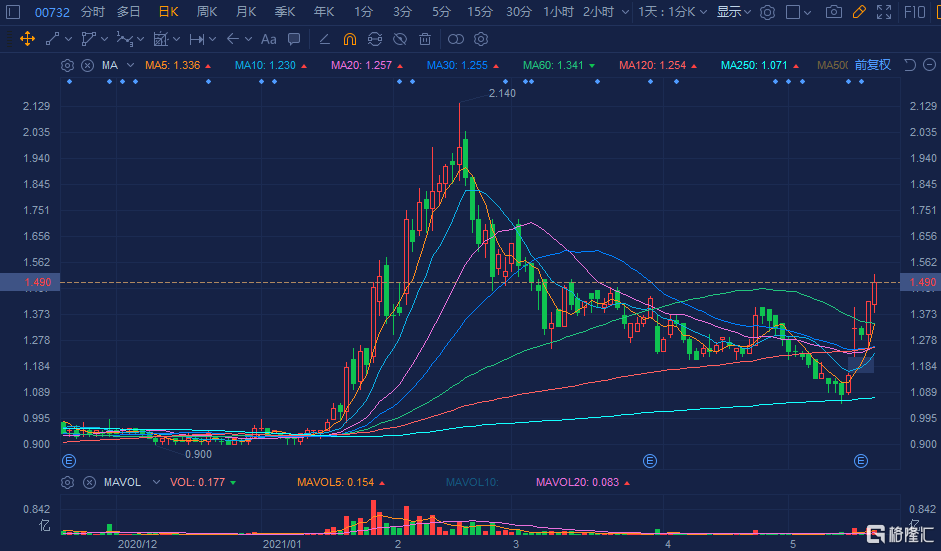This screenshot has width=941, height=551.
Task: Toggle the dimmed MAVOL10 line on
Action: tap(471, 482)
